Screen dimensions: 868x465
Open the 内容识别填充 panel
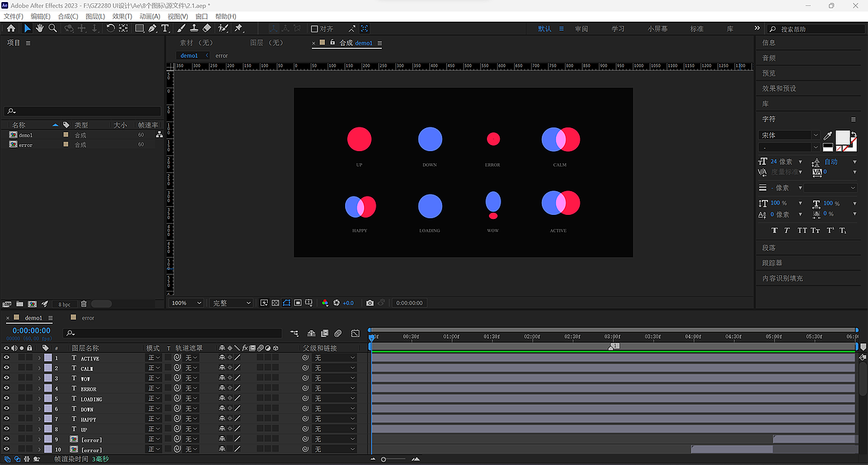782,278
